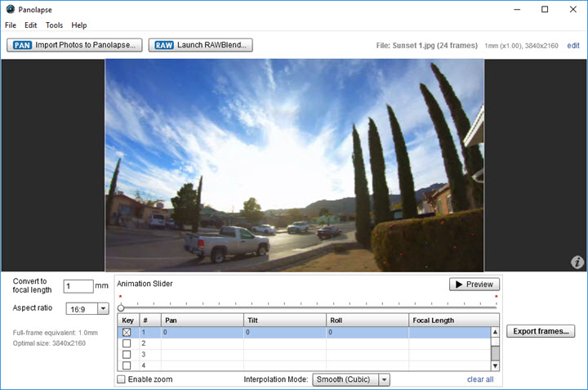Click Full-frame equivalent: 1.0mm text

click(x=56, y=333)
